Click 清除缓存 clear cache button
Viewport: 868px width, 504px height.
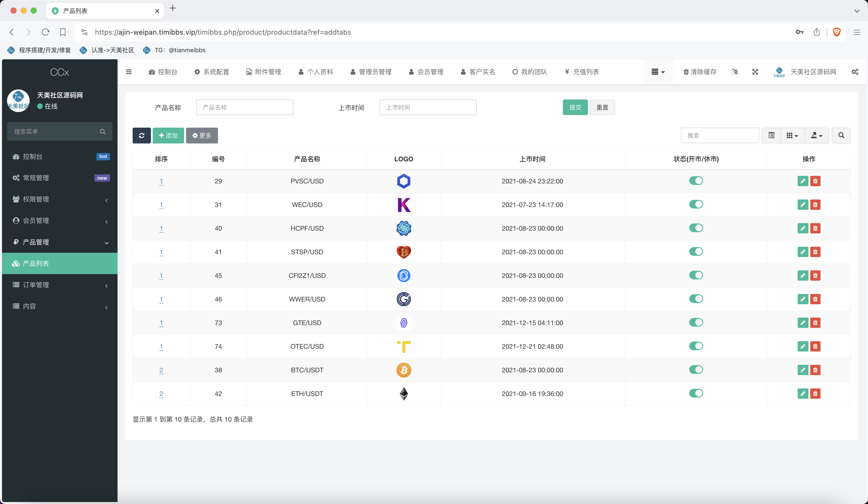pyautogui.click(x=700, y=72)
